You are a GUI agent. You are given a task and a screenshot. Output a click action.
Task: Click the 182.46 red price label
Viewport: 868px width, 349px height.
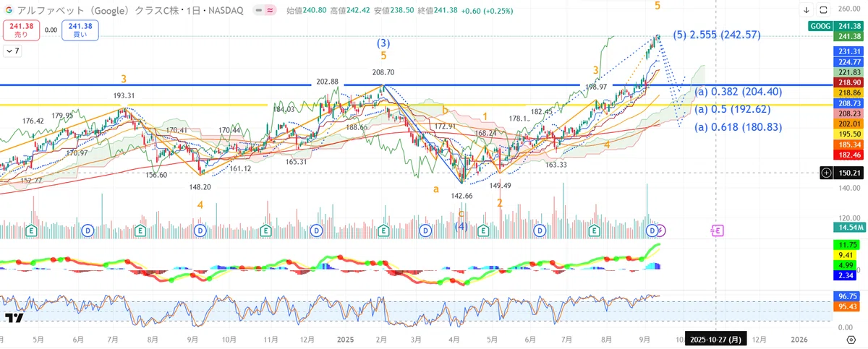tap(848, 155)
